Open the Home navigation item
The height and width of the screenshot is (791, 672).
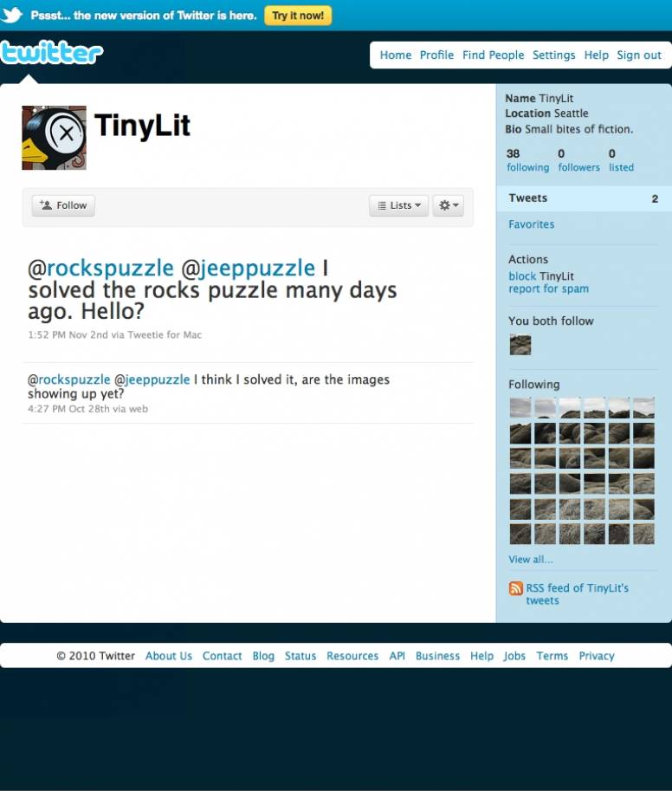click(395, 55)
